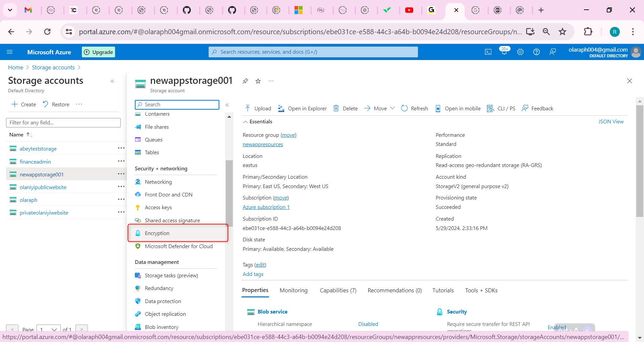Click Create storage account button
Viewport: 644px width, 342px height.
(24, 104)
